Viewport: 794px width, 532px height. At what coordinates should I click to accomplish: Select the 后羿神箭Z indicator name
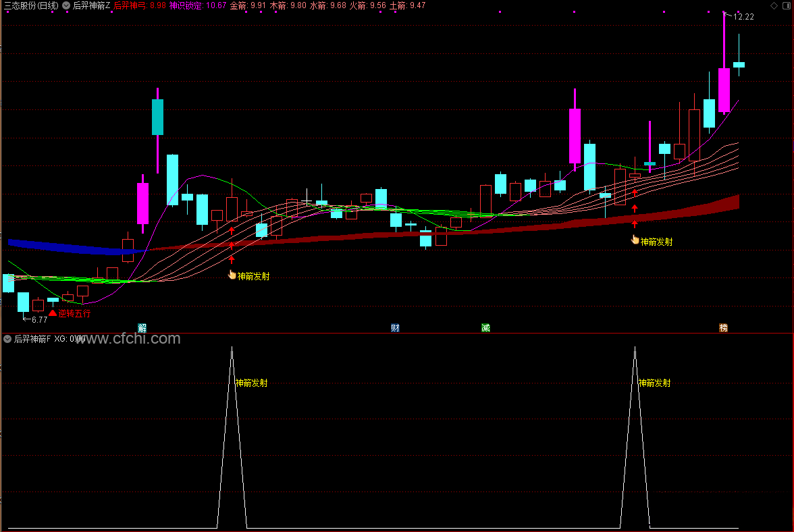[91, 5]
